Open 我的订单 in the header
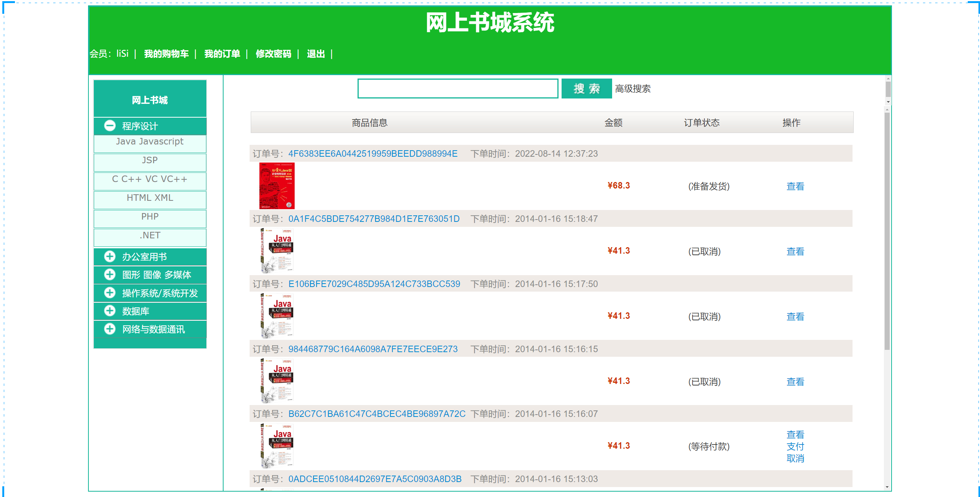The width and height of the screenshot is (980, 497). (x=222, y=54)
